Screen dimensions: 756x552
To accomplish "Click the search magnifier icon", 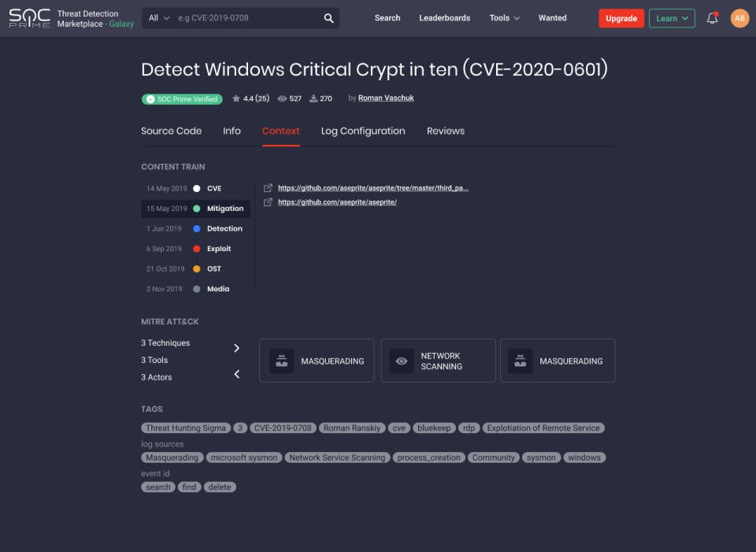I will (x=328, y=18).
